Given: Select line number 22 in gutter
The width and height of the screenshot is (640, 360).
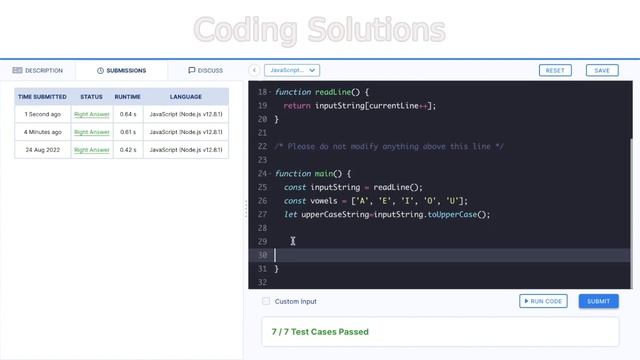Looking at the screenshot, I should tap(262, 147).
